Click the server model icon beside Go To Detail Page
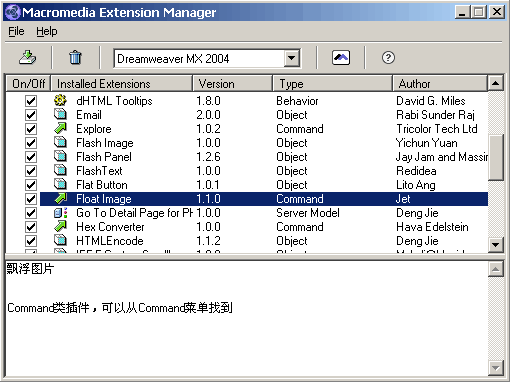 [x=61, y=213]
